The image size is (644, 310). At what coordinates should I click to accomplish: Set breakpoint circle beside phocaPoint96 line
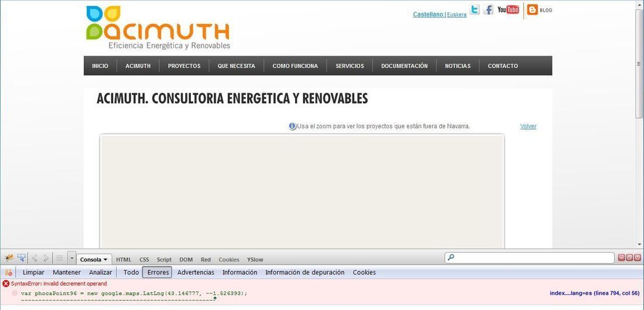[15, 293]
